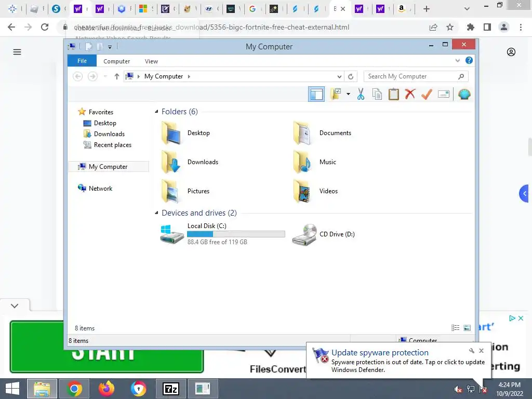The height and width of the screenshot is (399, 532).
Task: Bookmark this page with star icon
Action: click(x=450, y=27)
